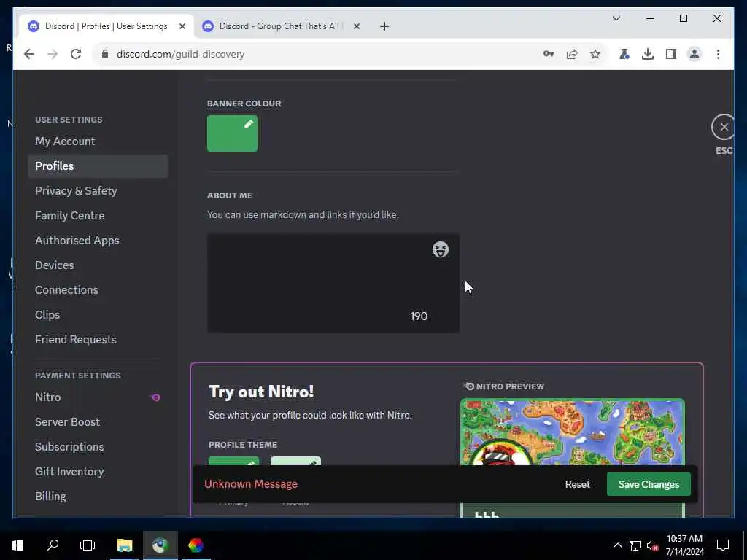The image size is (747, 560).
Task: Go forward in browser history
Action: [x=53, y=54]
